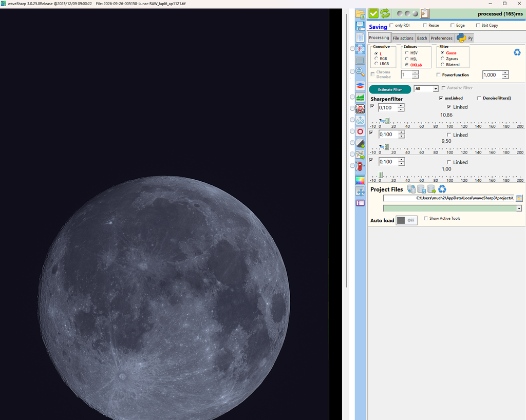This screenshot has height=420, width=526.
Task: Enable the DenoiseFilters[] checkbox
Action: click(x=479, y=98)
